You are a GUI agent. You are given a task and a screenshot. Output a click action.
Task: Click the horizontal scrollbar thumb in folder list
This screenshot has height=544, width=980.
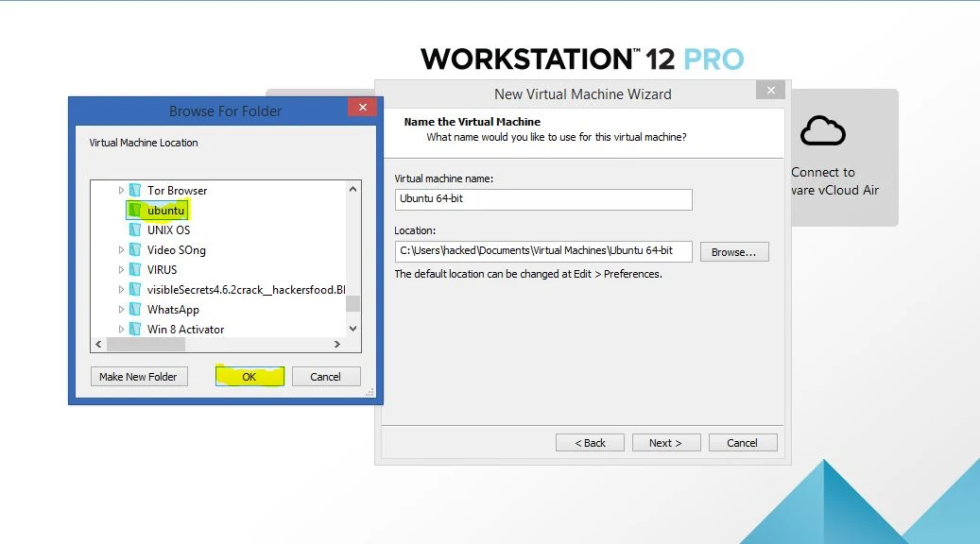coord(146,344)
